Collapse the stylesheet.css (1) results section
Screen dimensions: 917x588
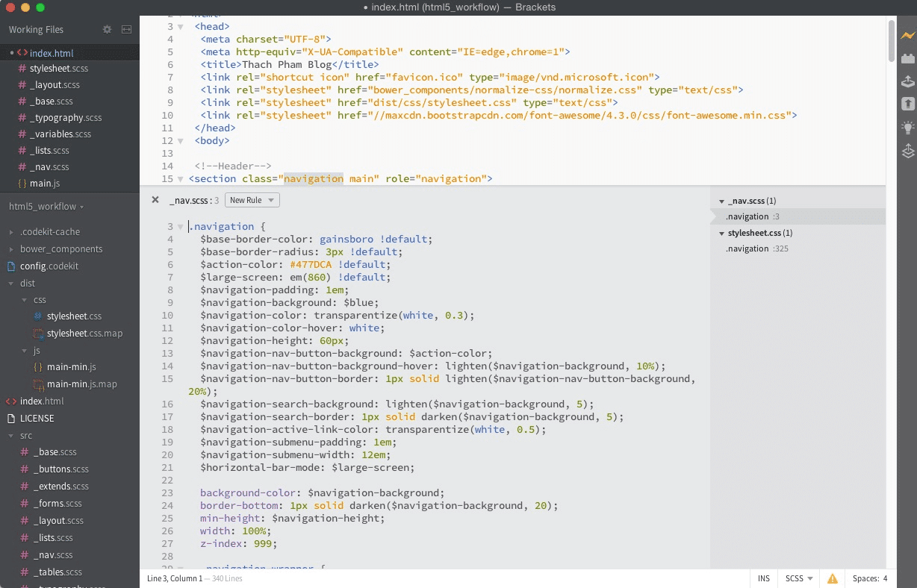pos(721,233)
